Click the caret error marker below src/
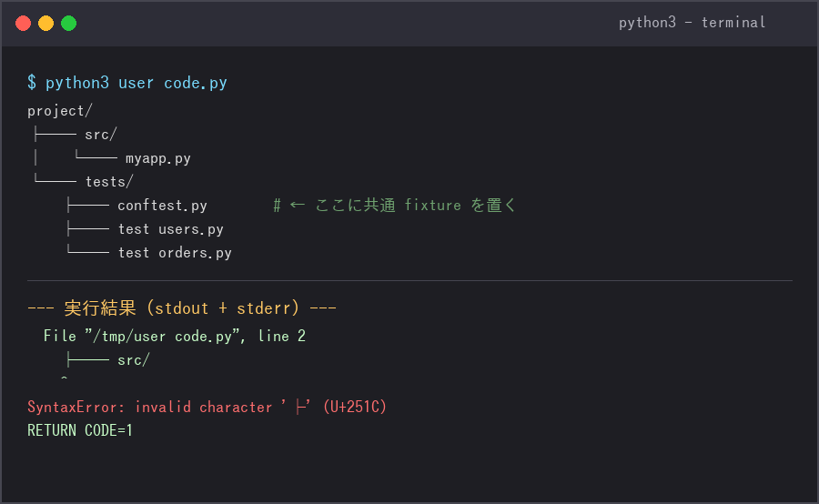Screen dimensions: 819x504 pos(64,378)
